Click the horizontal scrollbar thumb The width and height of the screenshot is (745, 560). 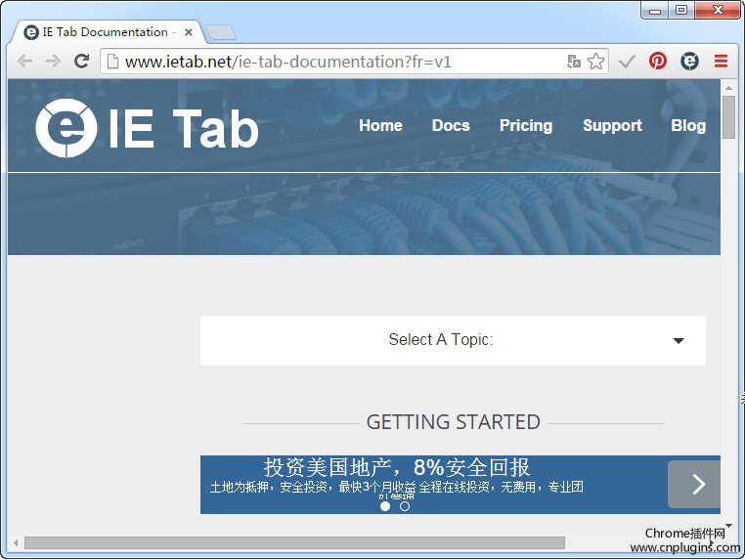pos(294,542)
